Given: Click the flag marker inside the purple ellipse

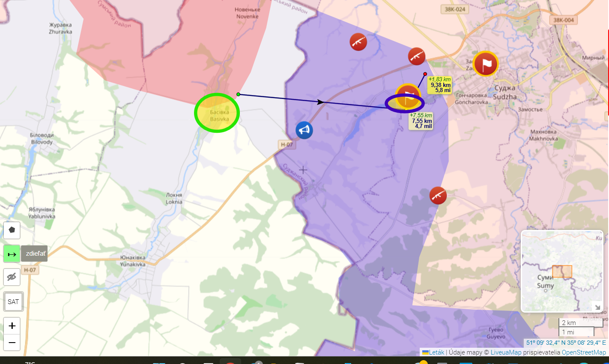Looking at the screenshot, I should pyautogui.click(x=407, y=97).
